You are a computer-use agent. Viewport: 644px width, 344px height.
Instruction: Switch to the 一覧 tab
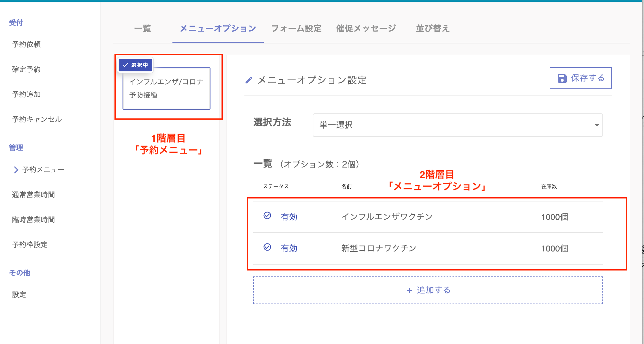pyautogui.click(x=142, y=29)
